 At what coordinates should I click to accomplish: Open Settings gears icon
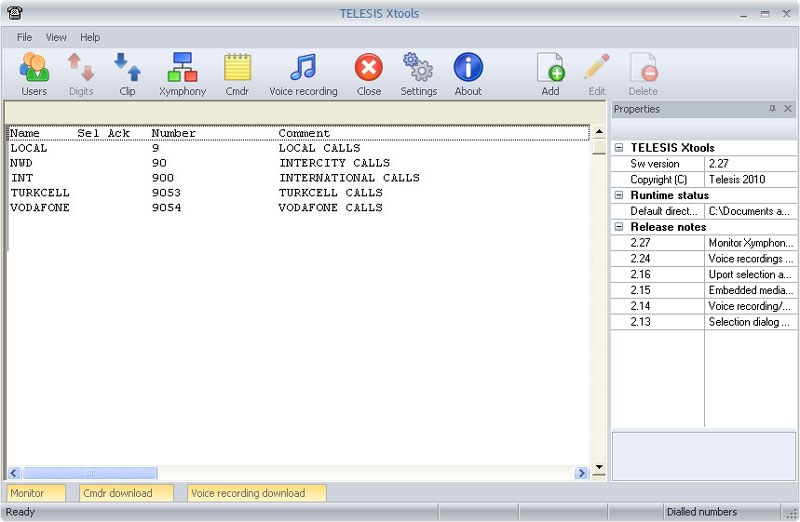point(418,68)
